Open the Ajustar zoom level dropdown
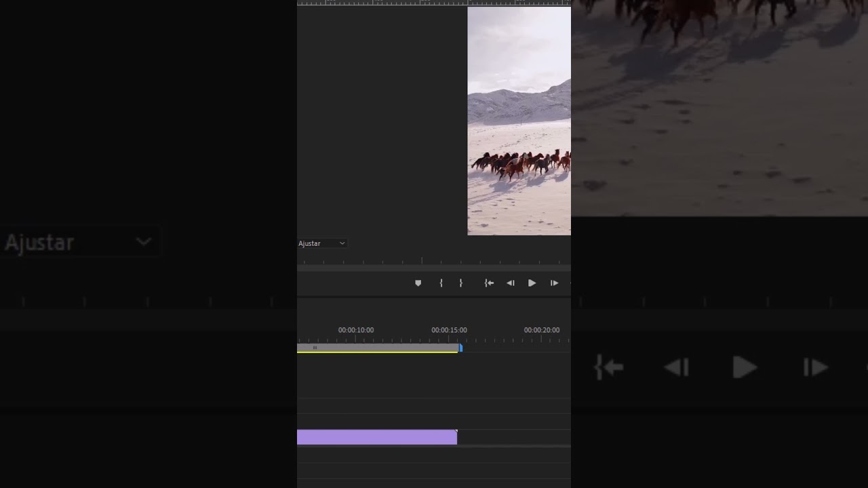 point(322,243)
